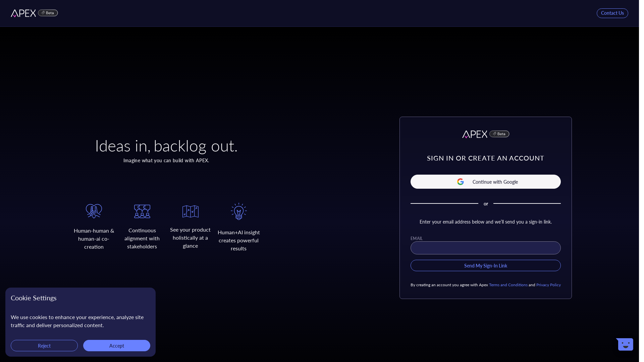
Task: Accept the cookie settings
Action: (x=116, y=346)
